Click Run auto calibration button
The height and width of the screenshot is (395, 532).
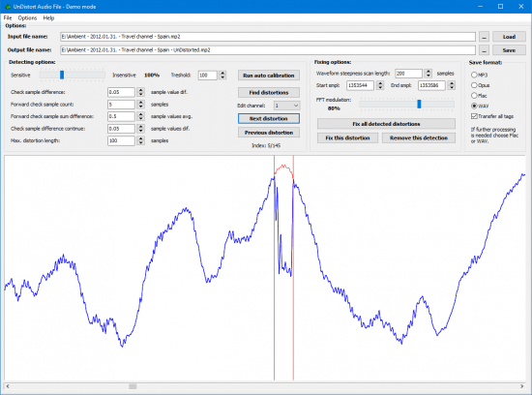[269, 76]
